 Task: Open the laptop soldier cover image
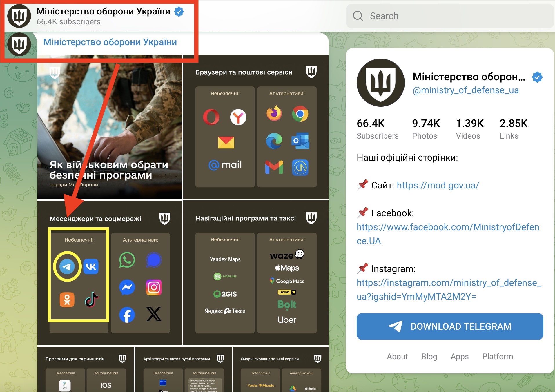coord(110,127)
